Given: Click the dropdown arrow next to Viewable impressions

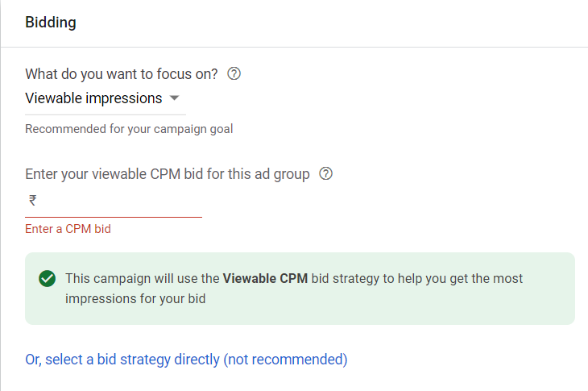Looking at the screenshot, I should tap(174, 99).
